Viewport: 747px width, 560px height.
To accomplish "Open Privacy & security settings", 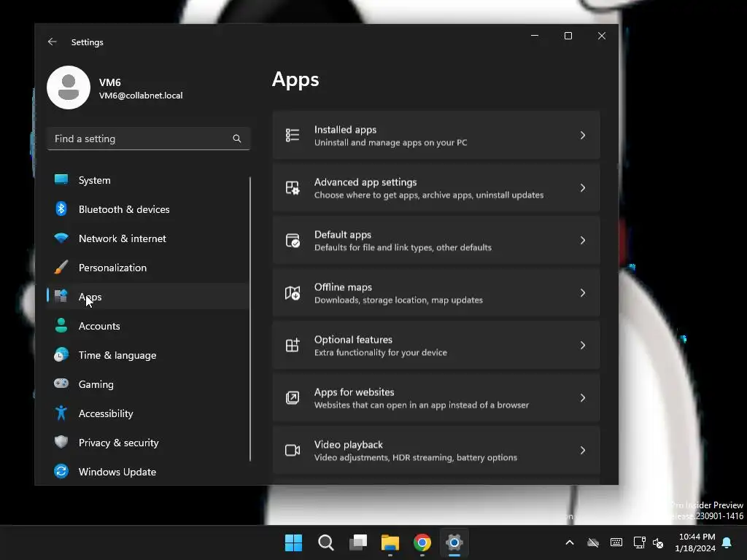I will pos(147,443).
